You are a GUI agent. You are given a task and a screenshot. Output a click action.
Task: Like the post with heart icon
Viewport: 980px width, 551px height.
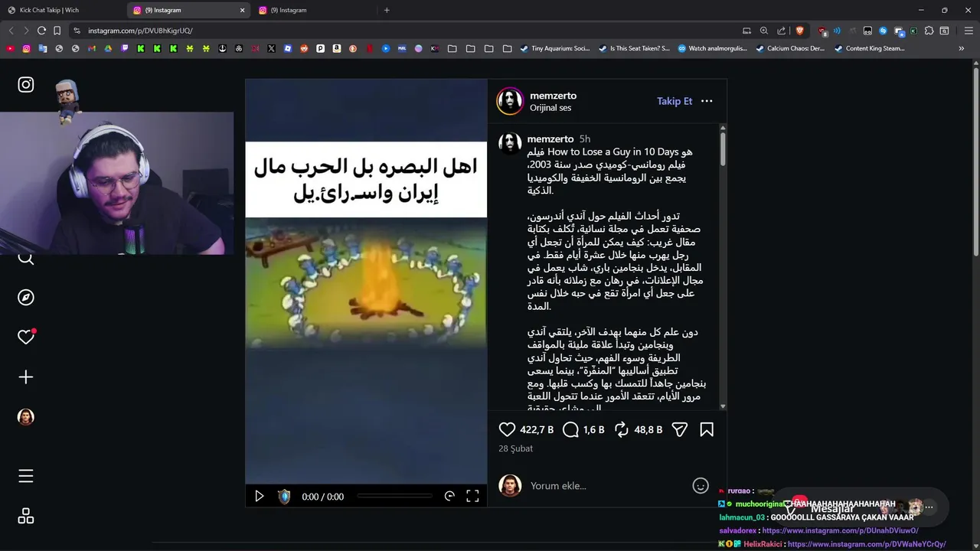click(x=507, y=430)
